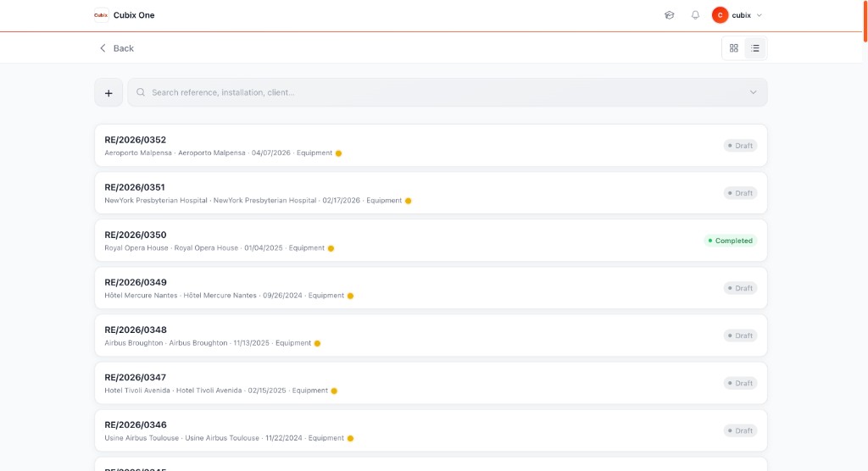Open record RE/2026/0351

(431, 193)
